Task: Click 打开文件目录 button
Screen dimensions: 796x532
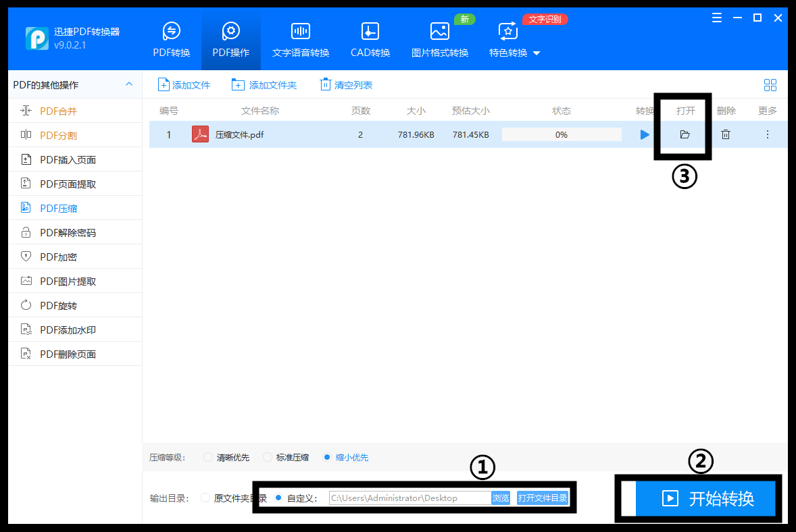Action: click(543, 498)
